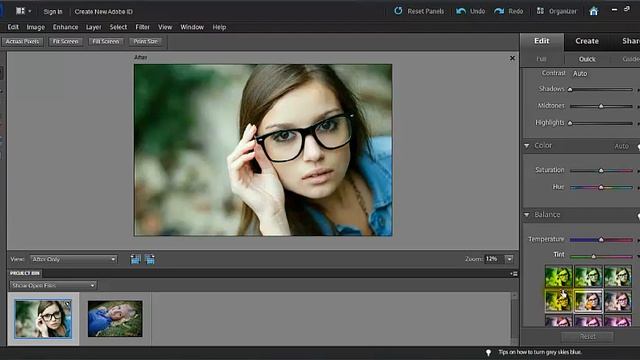Click the Project Bin vertical scrollbar

click(x=515, y=318)
